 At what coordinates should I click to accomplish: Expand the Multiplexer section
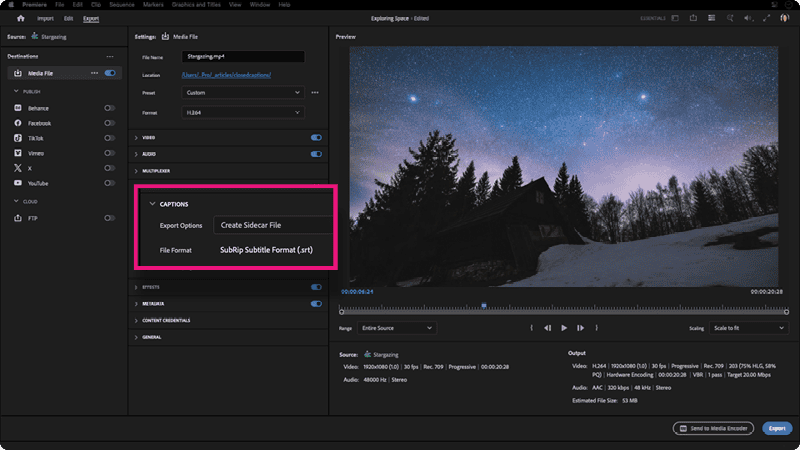pos(136,171)
